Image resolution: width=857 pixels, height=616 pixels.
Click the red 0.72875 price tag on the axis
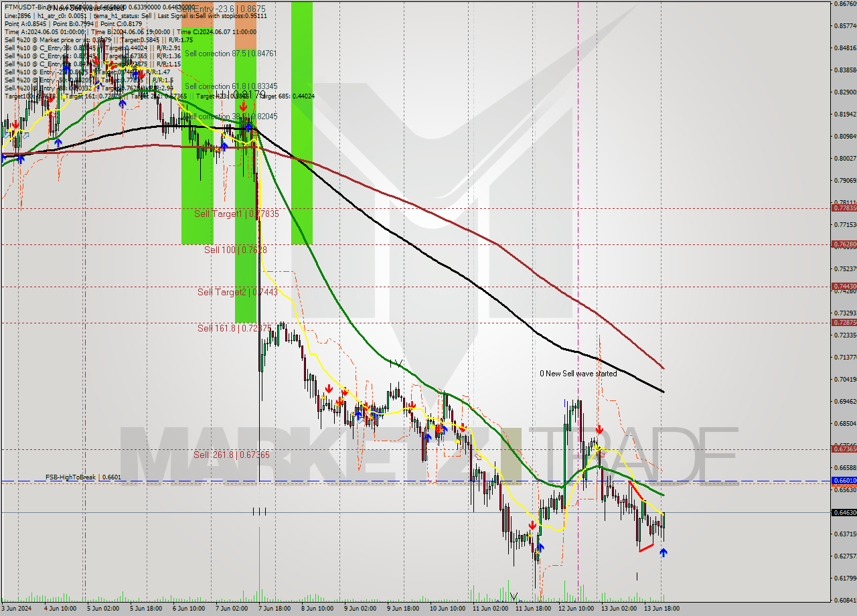[x=844, y=323]
